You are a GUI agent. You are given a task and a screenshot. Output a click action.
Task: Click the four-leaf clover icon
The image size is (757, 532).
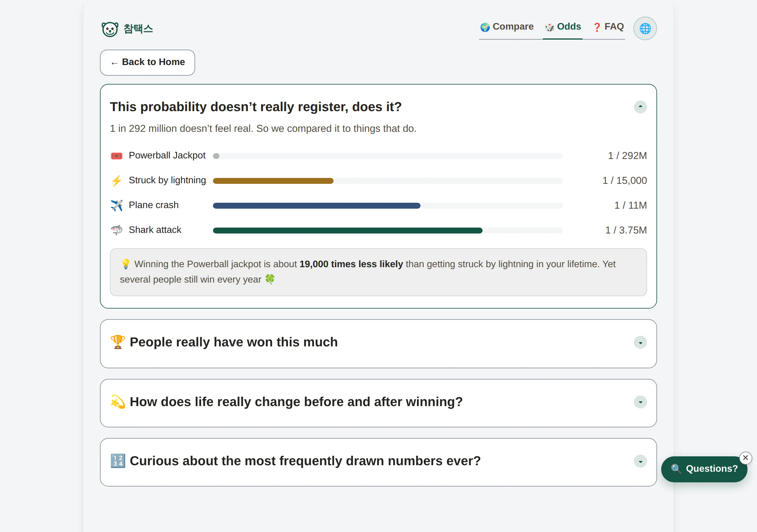270,279
